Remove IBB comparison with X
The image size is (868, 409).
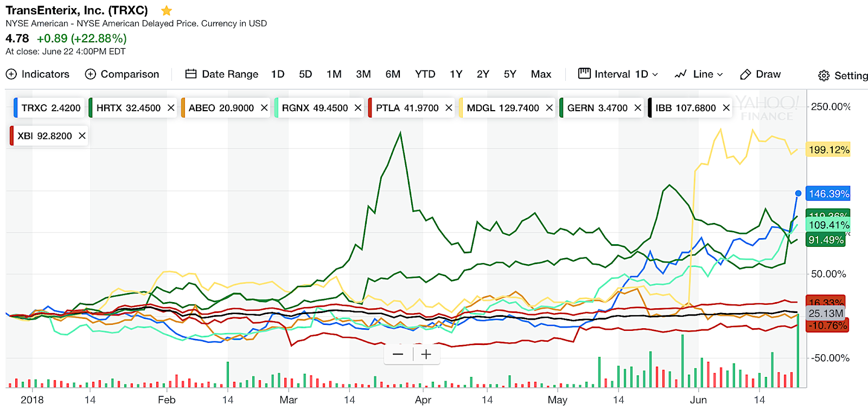pos(726,108)
